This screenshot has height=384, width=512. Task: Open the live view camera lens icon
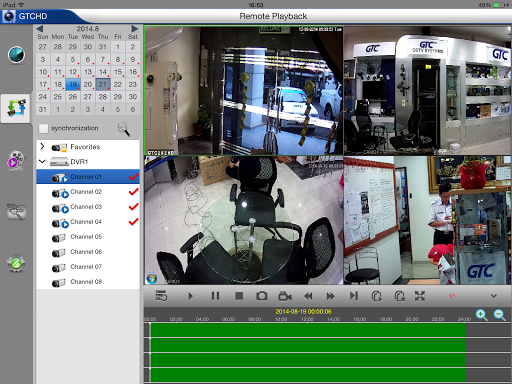[16, 55]
